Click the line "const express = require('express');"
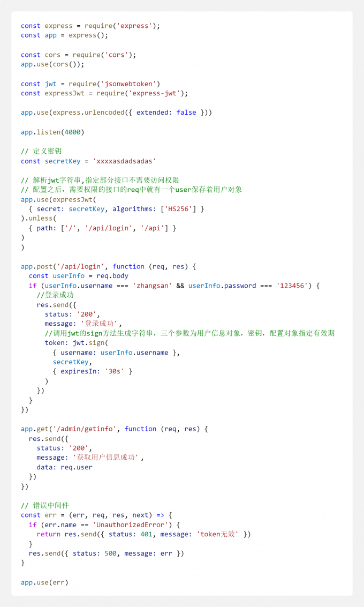The height and width of the screenshot is (607, 364). [x=90, y=26]
